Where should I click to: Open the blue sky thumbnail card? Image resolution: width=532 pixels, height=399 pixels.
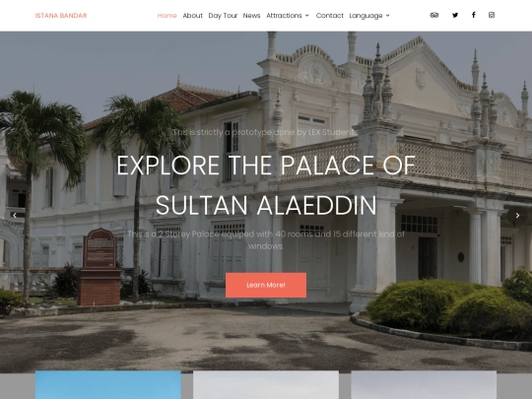(108, 385)
